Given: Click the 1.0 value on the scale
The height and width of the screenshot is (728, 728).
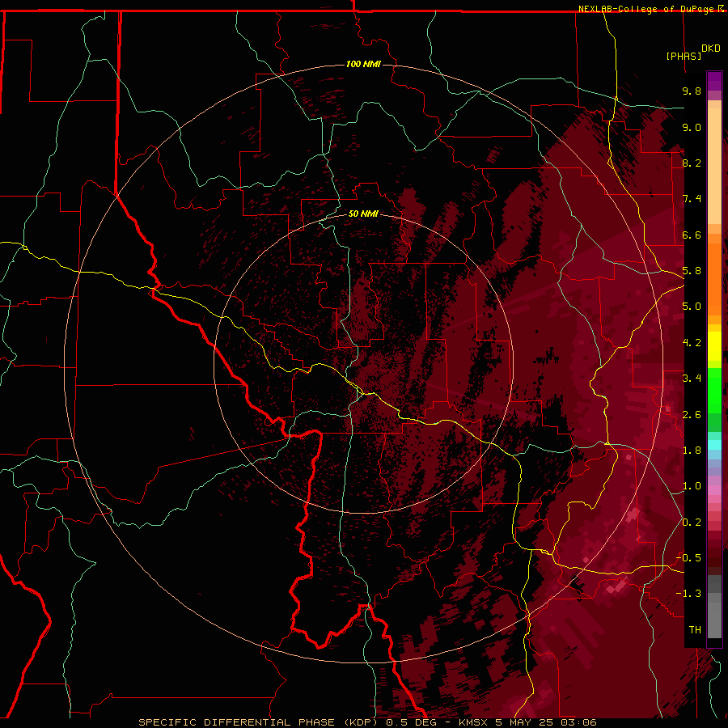Looking at the screenshot, I should [x=692, y=486].
